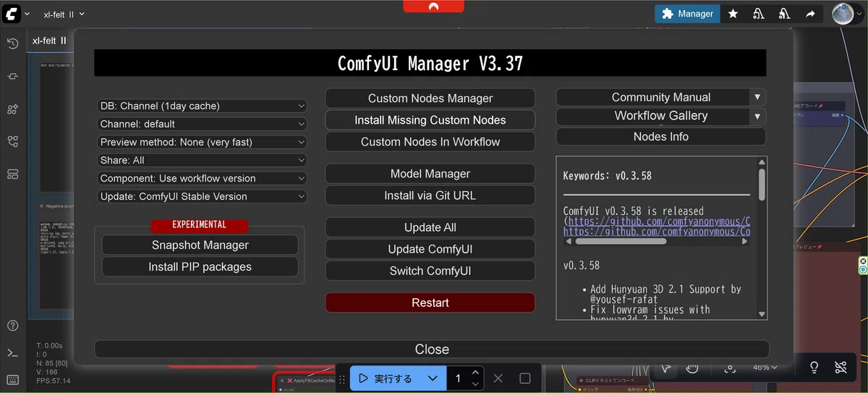This screenshot has height=393, width=868.
Task: Open the DB: Channel (1day cache) dropdown
Action: 202,106
